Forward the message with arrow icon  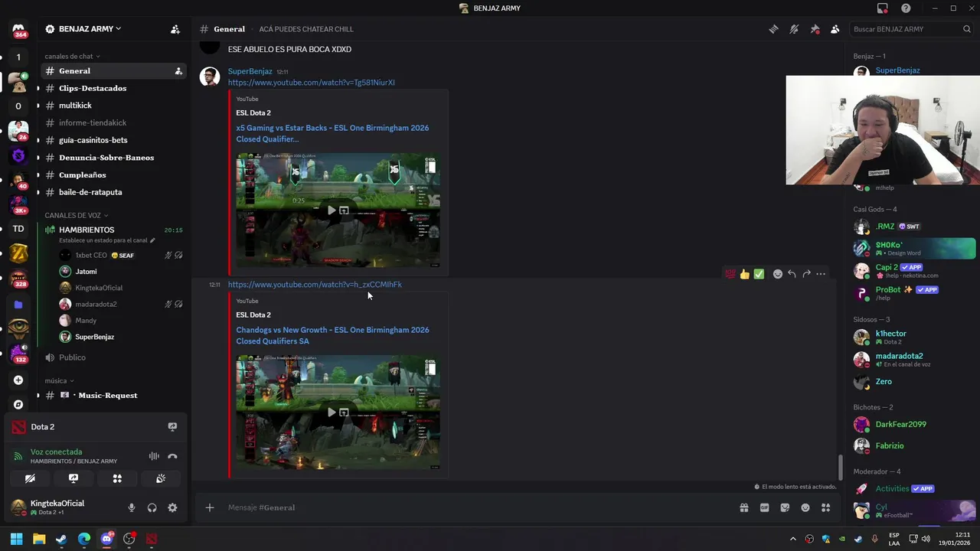(x=806, y=274)
